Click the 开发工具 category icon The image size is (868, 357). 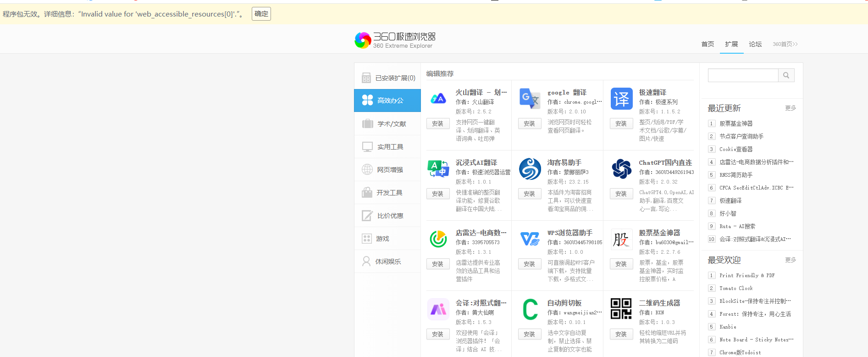367,192
